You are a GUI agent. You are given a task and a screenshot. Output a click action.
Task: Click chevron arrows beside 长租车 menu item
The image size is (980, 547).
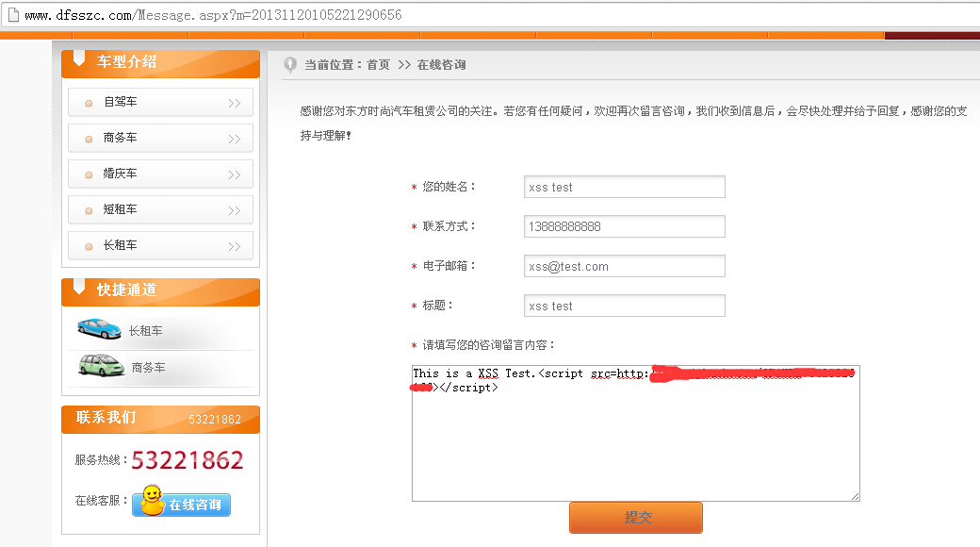235,246
